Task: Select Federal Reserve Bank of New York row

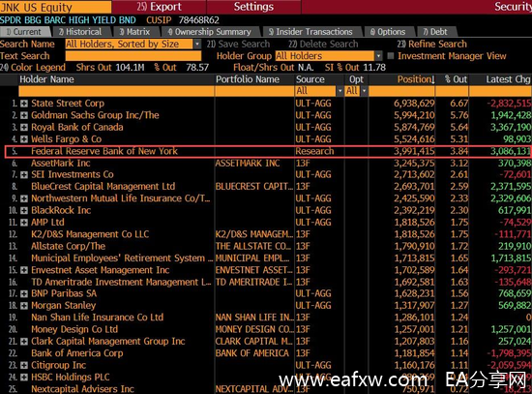Action: pos(268,151)
